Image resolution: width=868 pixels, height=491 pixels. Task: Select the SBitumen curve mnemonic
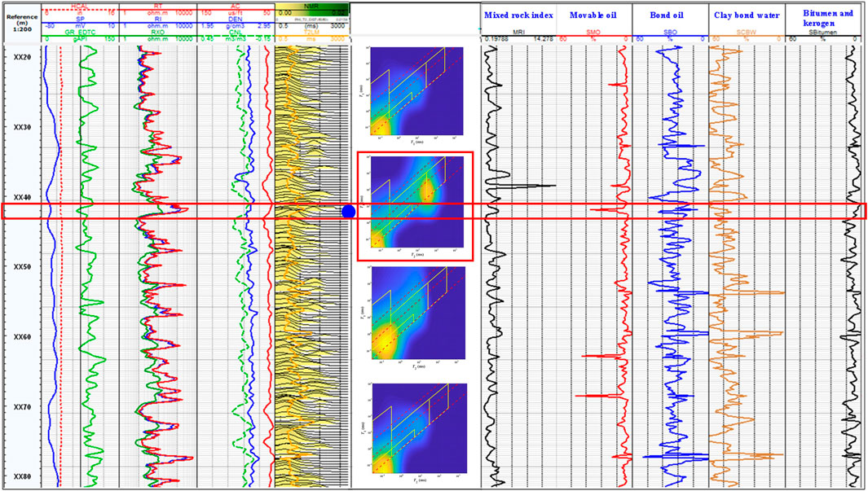pyautogui.click(x=822, y=32)
